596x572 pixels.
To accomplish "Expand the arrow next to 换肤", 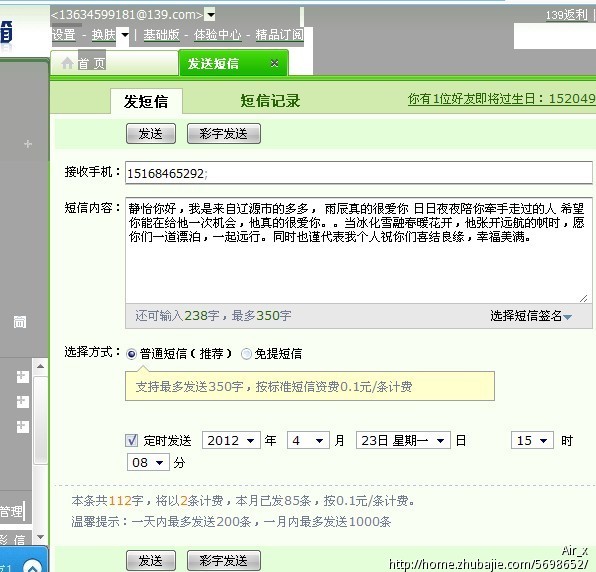I will 125,35.
